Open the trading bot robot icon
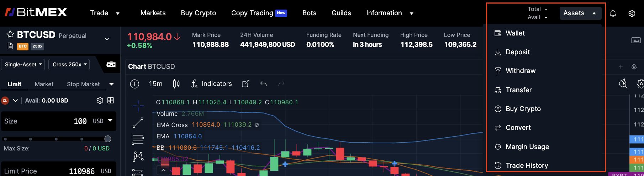Screen dimensions: 644x176 (x=111, y=65)
